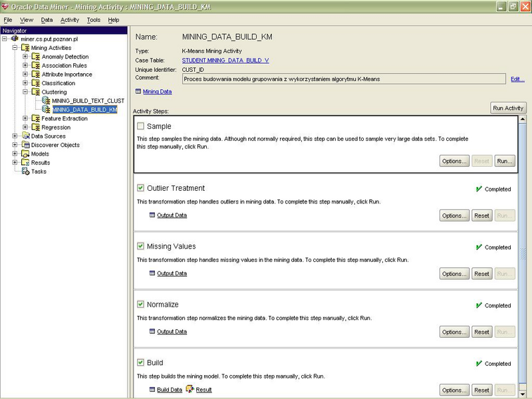This screenshot has height=399, width=532.
Task: Uncheck the Build step checkbox
Action: 140,362
